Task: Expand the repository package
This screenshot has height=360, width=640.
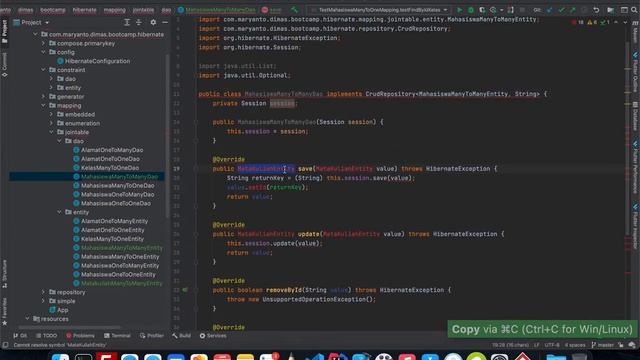Action: 44,292
